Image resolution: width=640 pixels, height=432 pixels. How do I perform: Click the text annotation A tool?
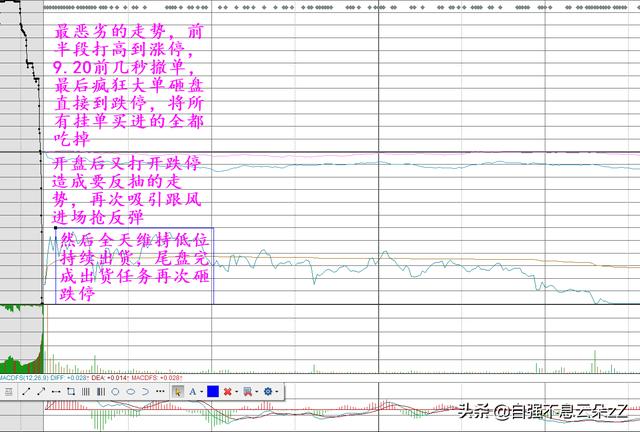point(192,391)
